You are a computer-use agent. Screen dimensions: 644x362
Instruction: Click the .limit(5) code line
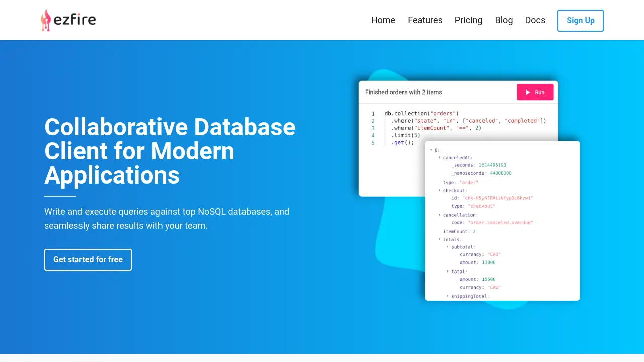coord(407,135)
